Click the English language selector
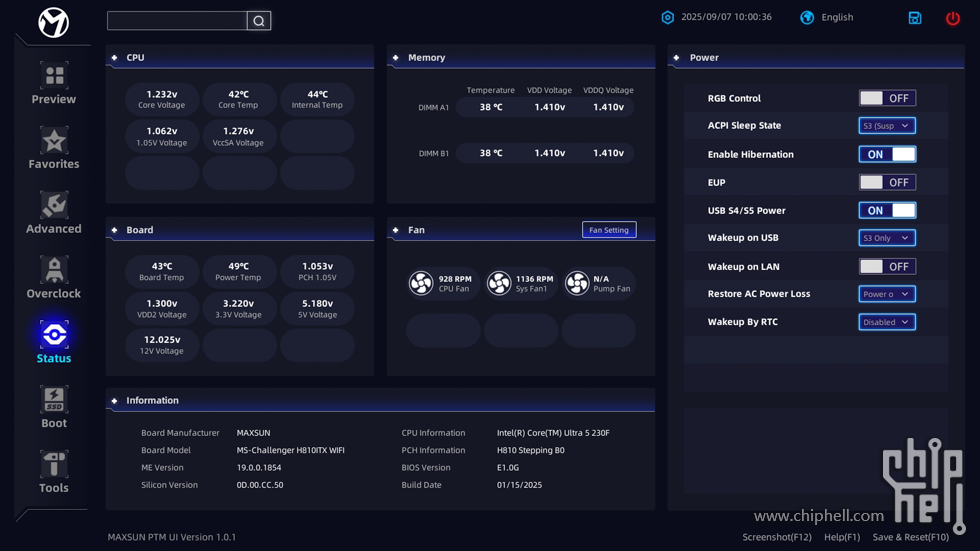The height and width of the screenshot is (551, 980). tap(838, 17)
